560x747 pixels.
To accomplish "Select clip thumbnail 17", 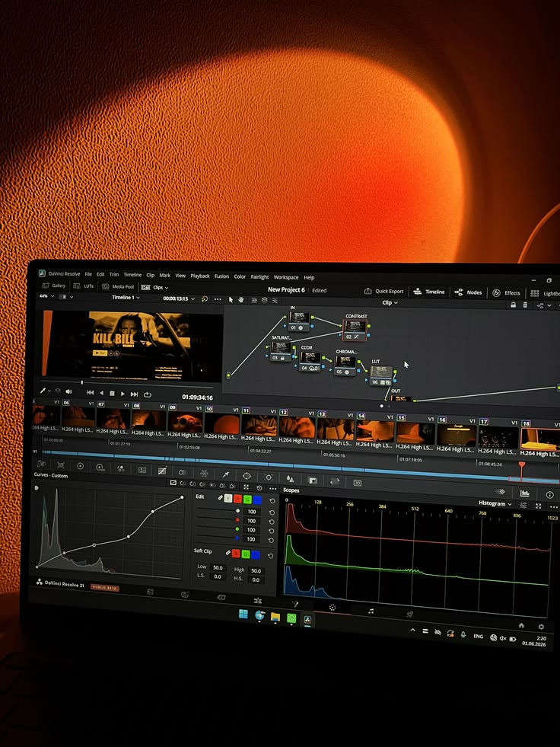I will point(498,437).
